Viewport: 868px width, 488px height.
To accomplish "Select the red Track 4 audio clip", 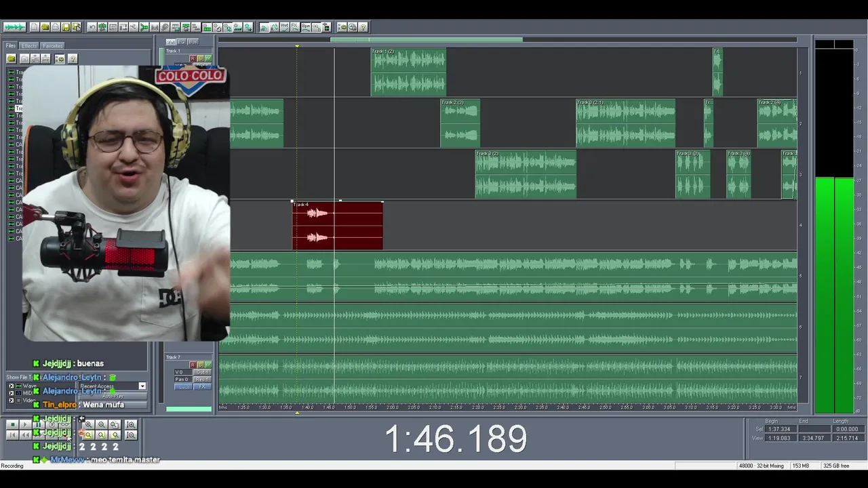I will pos(338,226).
